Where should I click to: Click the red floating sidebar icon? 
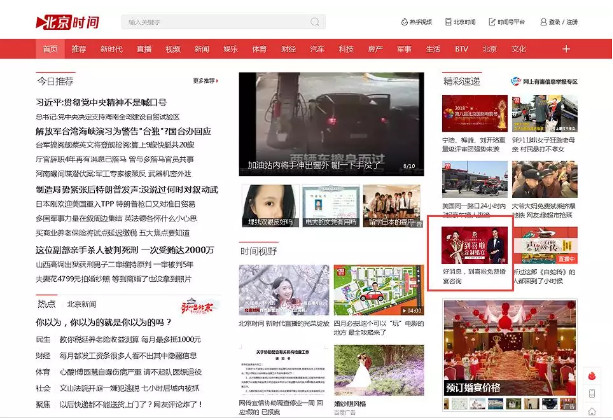(x=591, y=375)
